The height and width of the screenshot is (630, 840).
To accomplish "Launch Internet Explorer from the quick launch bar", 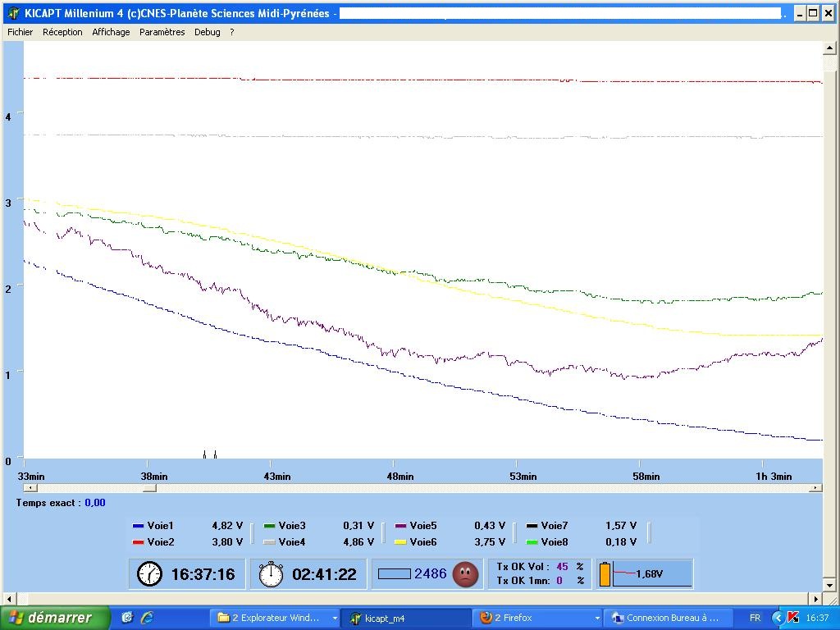I will (x=147, y=618).
